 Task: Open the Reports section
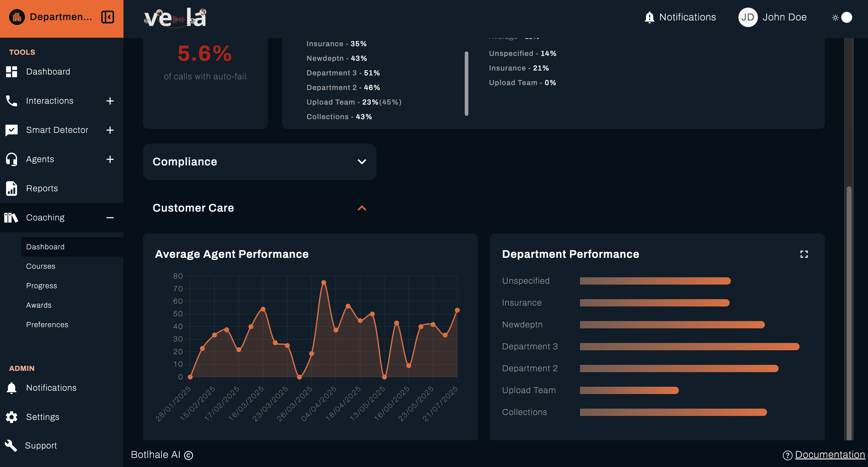(x=42, y=188)
